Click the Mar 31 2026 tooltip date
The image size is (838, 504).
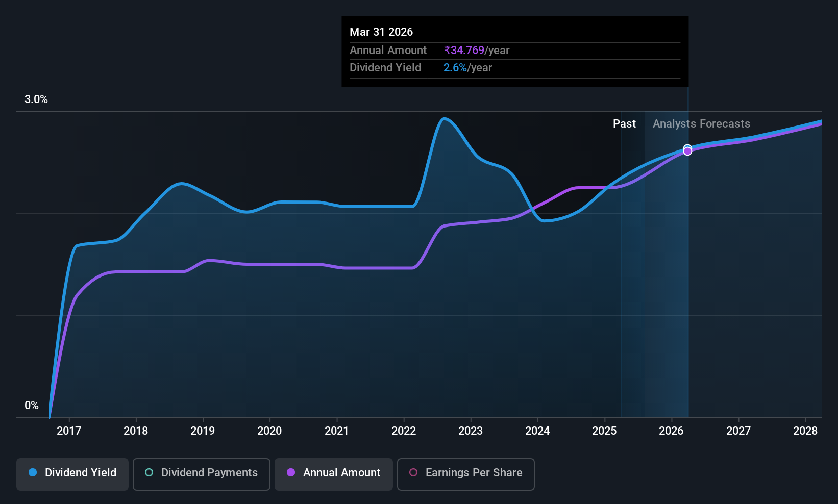point(381,32)
